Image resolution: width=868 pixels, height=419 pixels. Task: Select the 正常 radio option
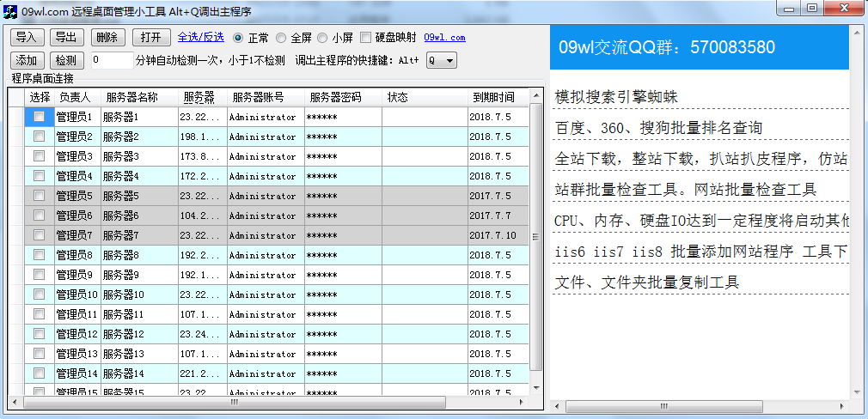point(238,38)
